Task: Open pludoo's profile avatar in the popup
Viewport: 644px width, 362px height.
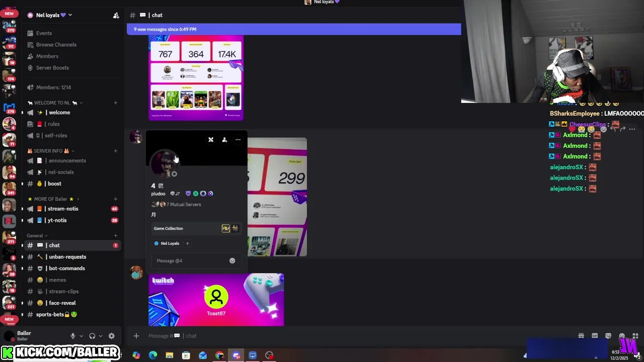Action: coord(164,164)
